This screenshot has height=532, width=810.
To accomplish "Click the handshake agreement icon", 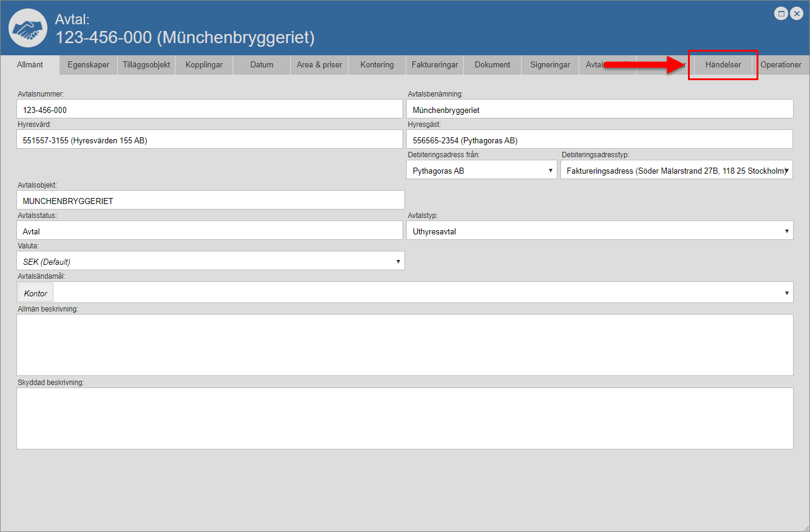I will 28,29.
